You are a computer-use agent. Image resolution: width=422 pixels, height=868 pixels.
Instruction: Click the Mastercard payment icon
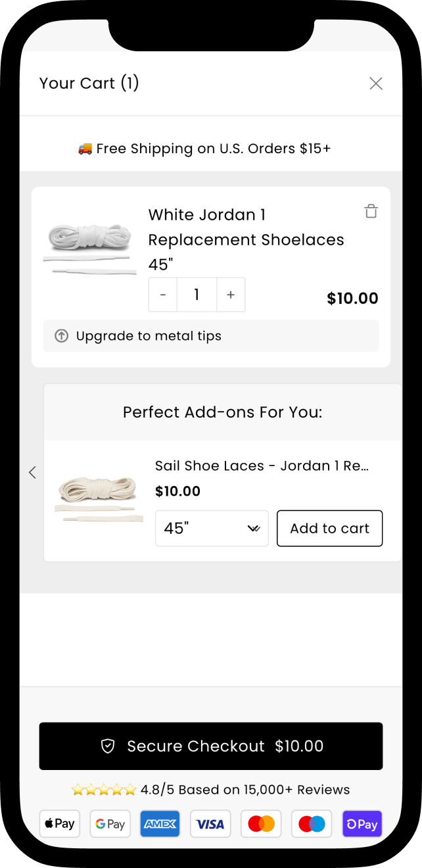pyautogui.click(x=261, y=824)
